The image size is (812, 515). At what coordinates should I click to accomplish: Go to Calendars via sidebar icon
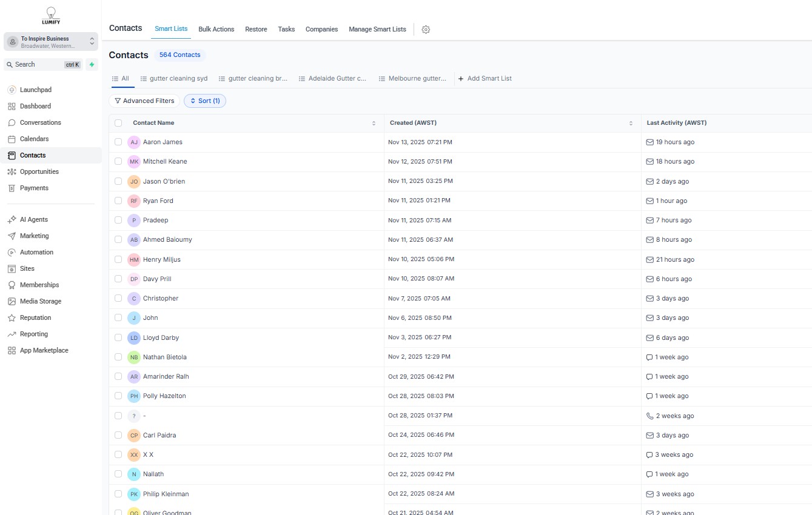12,139
